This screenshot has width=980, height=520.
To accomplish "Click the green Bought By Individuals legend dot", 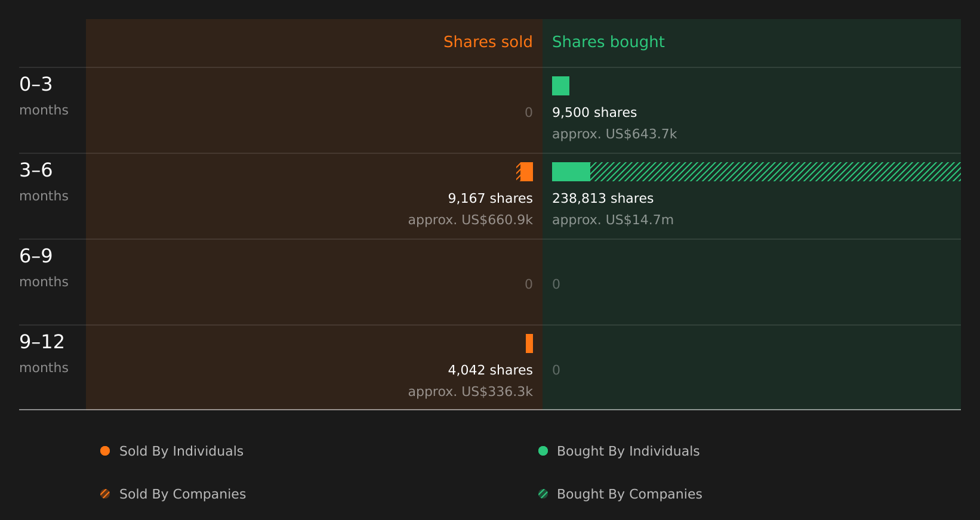I will pos(543,451).
